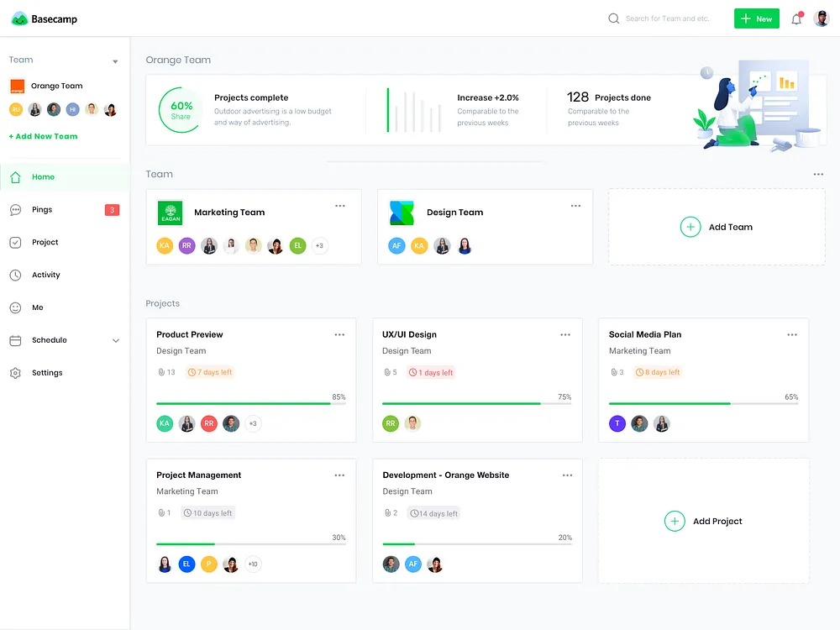Click the T avatar on Social Media Plan
The height and width of the screenshot is (630, 840).
617,423
